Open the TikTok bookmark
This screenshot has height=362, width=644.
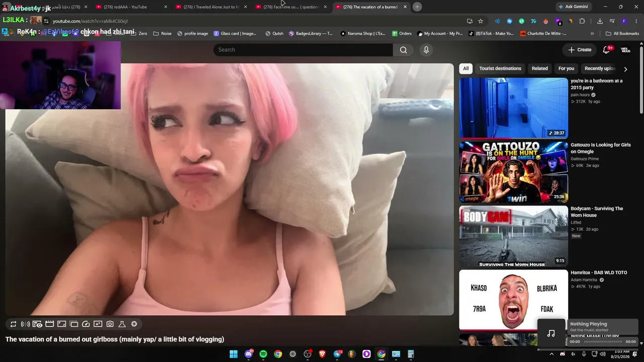(491, 34)
